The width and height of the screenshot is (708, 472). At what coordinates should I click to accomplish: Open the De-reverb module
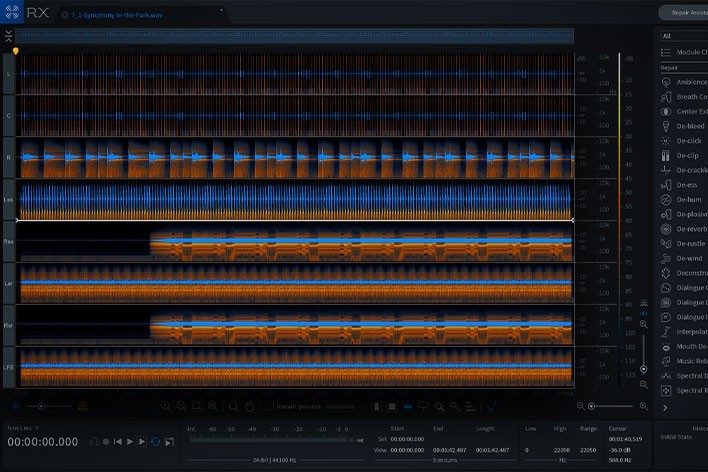pos(685,229)
